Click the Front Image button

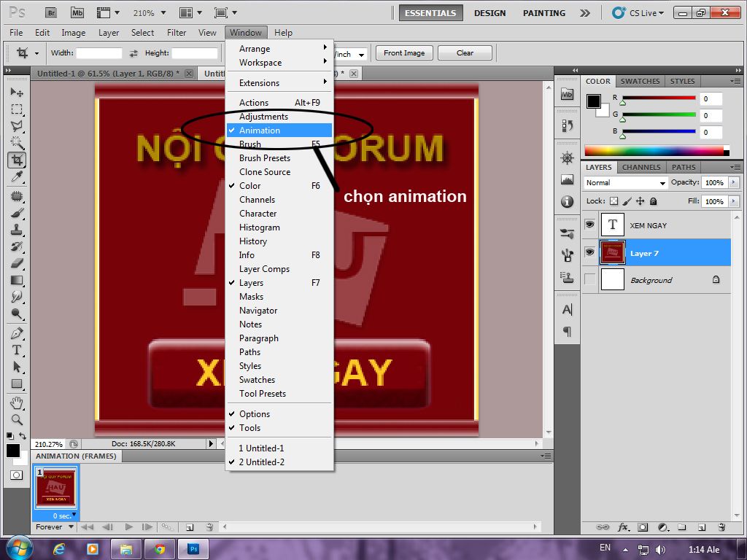pyautogui.click(x=404, y=52)
